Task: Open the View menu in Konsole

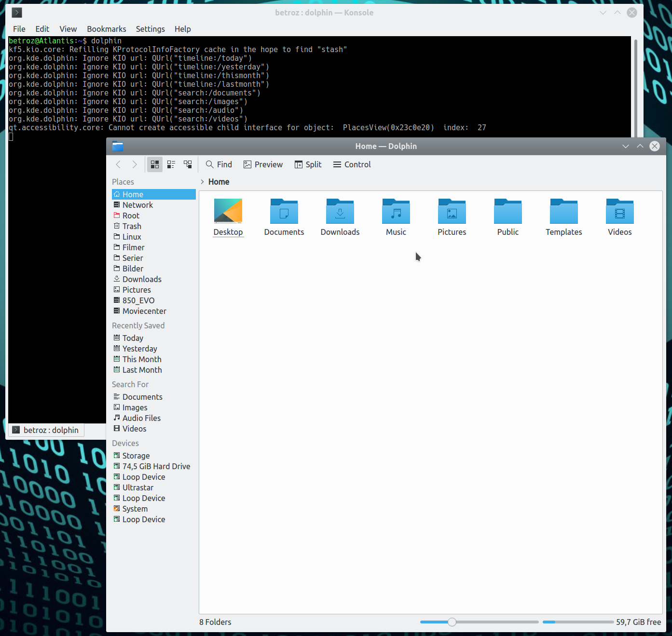Action: pyautogui.click(x=68, y=29)
